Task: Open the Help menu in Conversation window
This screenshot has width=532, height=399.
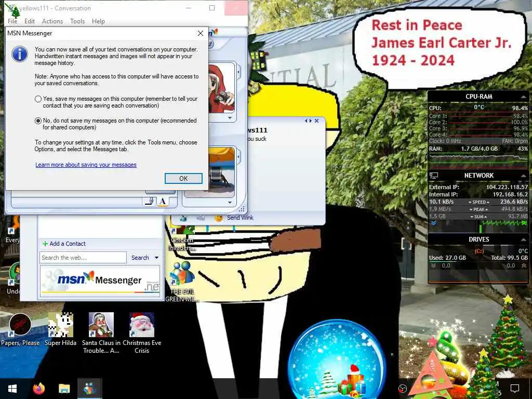Action: [98, 21]
